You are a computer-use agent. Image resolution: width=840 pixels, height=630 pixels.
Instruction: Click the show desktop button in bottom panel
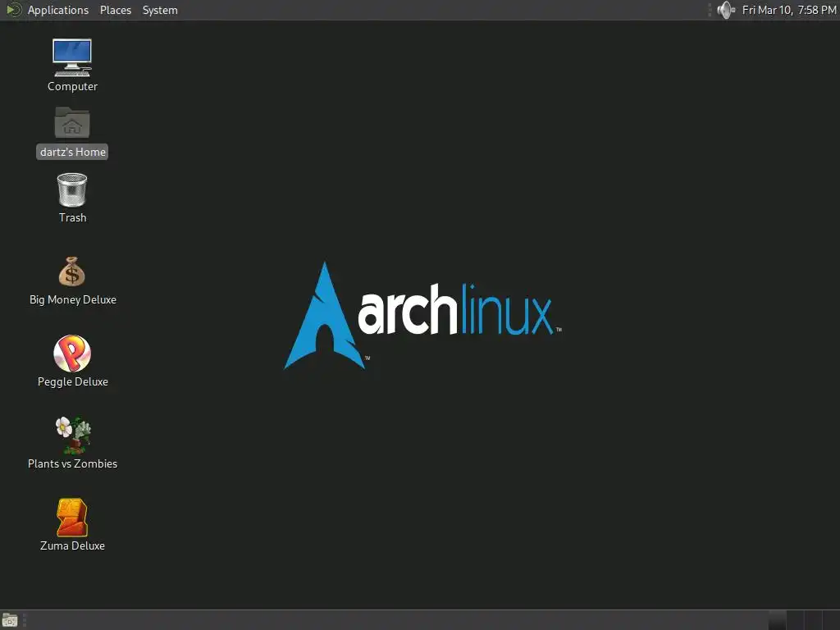(x=10, y=620)
